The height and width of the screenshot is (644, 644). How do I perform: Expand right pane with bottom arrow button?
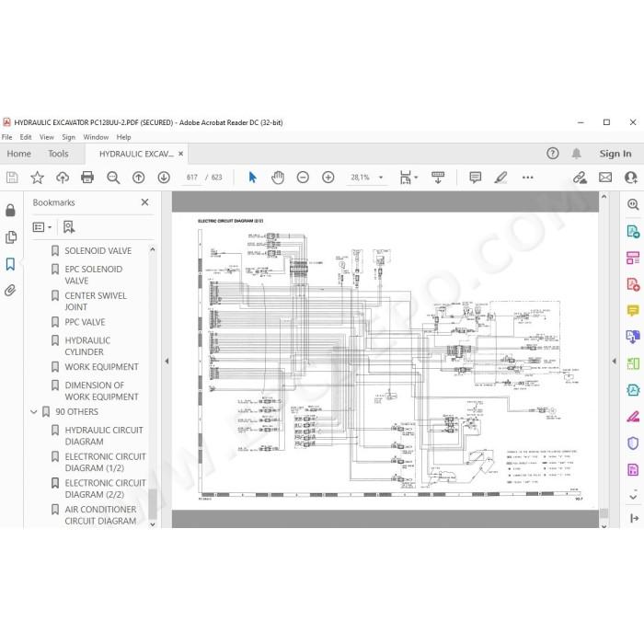[634, 519]
